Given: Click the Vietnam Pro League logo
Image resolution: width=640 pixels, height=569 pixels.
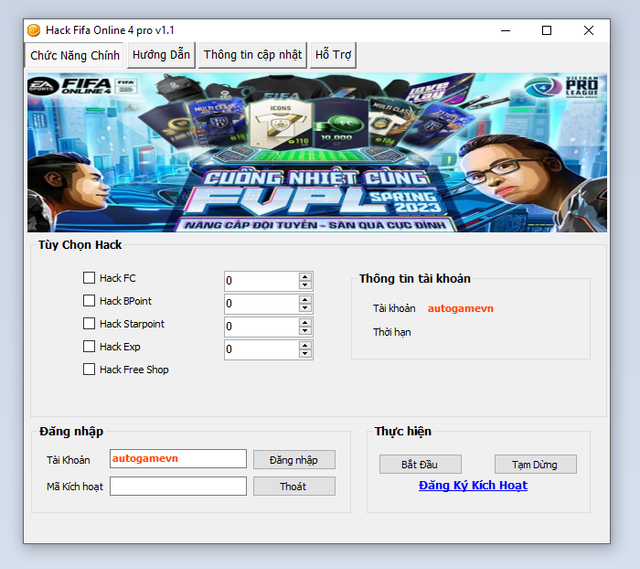Looking at the screenshot, I should tap(579, 86).
